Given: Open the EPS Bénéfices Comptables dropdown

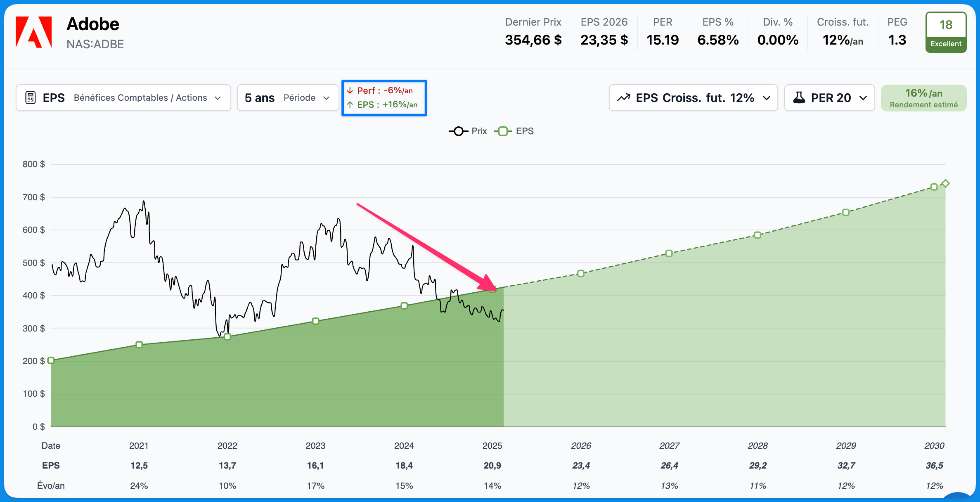Looking at the screenshot, I should click(123, 98).
